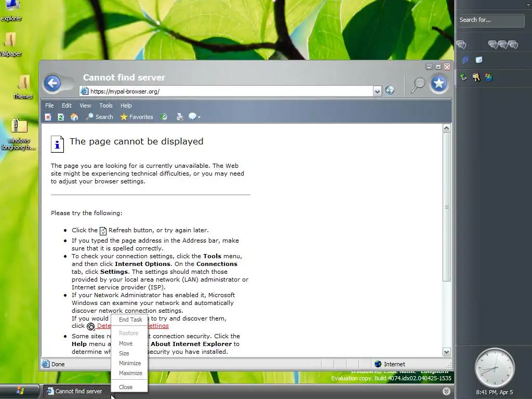This screenshot has height=399, width=532.
Task: Click the scrollbar down arrow in the browser
Action: tap(446, 352)
